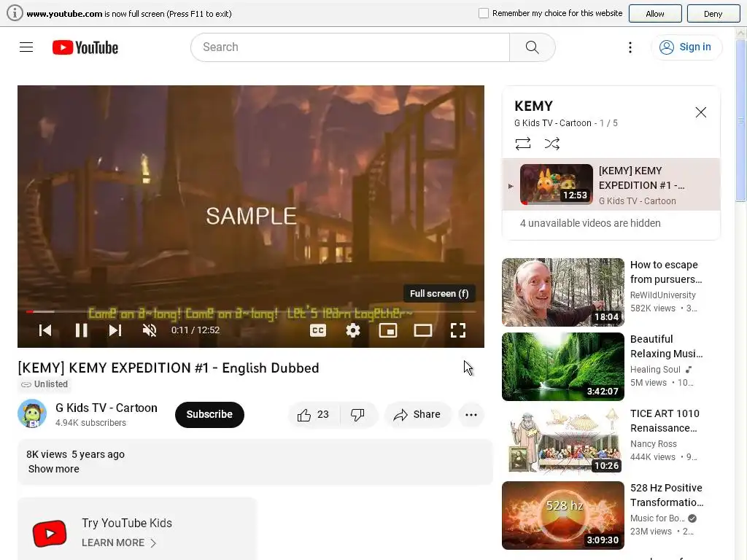Open TICE ART 1010 Renaissance thumbnail

click(x=562, y=441)
